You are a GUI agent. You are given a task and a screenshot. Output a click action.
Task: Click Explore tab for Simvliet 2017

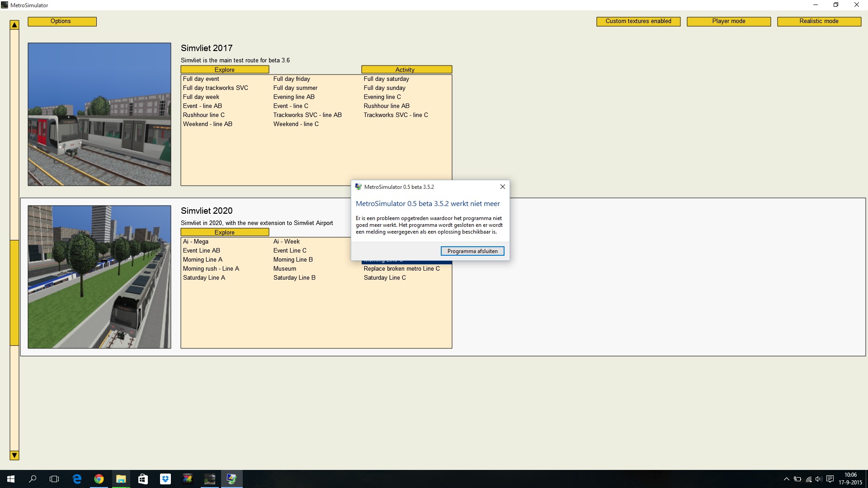225,70
